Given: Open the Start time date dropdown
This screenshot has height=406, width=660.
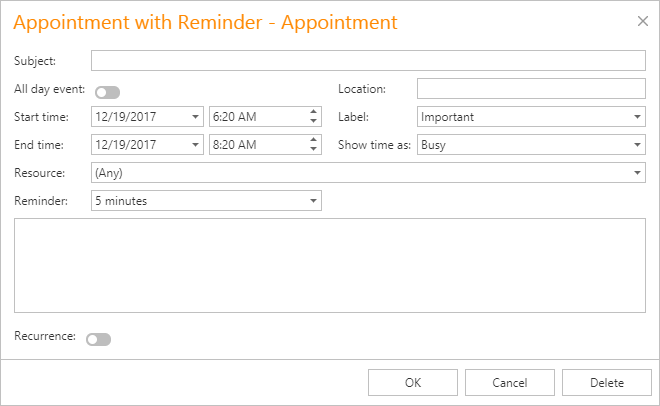Looking at the screenshot, I should [195, 117].
